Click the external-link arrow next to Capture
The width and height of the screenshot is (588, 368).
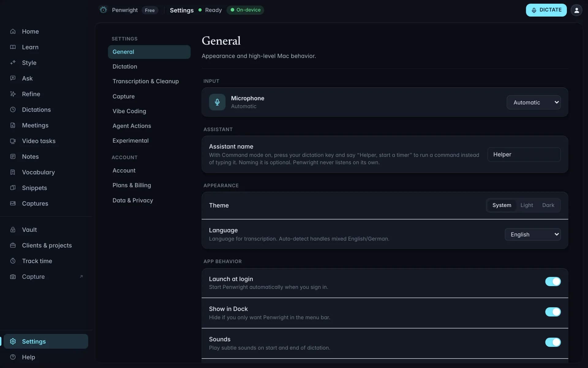coord(81,276)
